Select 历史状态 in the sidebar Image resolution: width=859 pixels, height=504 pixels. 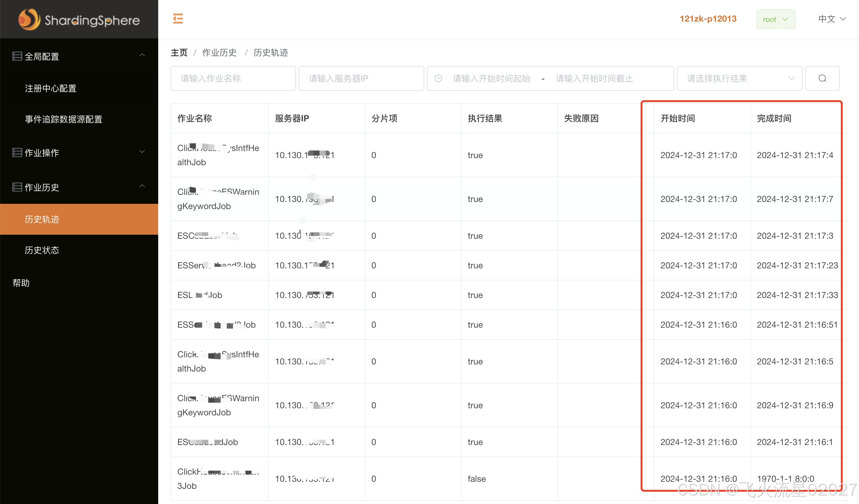coord(42,250)
